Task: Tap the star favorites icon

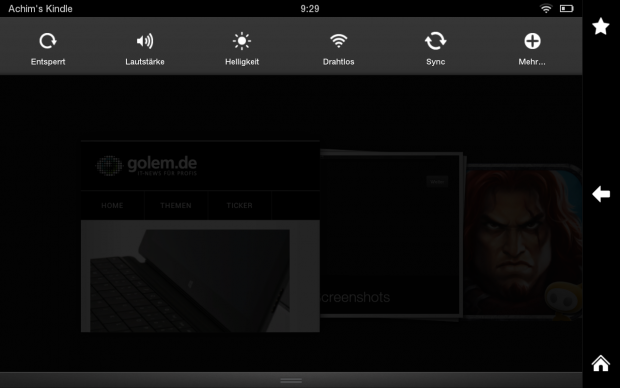Action: coord(601,26)
